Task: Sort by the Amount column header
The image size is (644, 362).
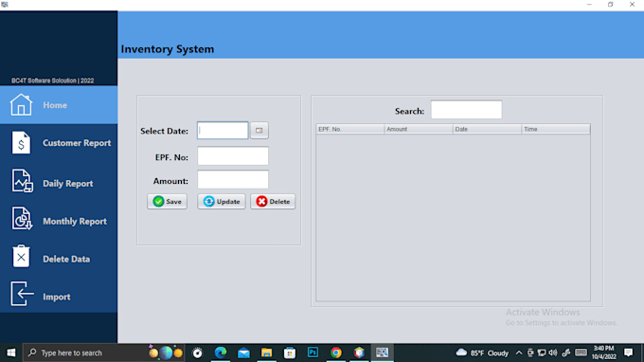Action: click(x=419, y=129)
